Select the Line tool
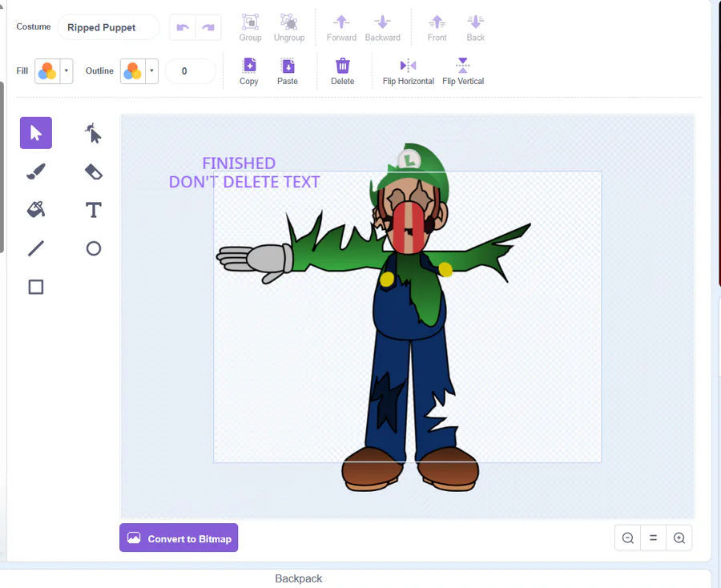Image resolution: width=721 pixels, height=588 pixels. 36,248
